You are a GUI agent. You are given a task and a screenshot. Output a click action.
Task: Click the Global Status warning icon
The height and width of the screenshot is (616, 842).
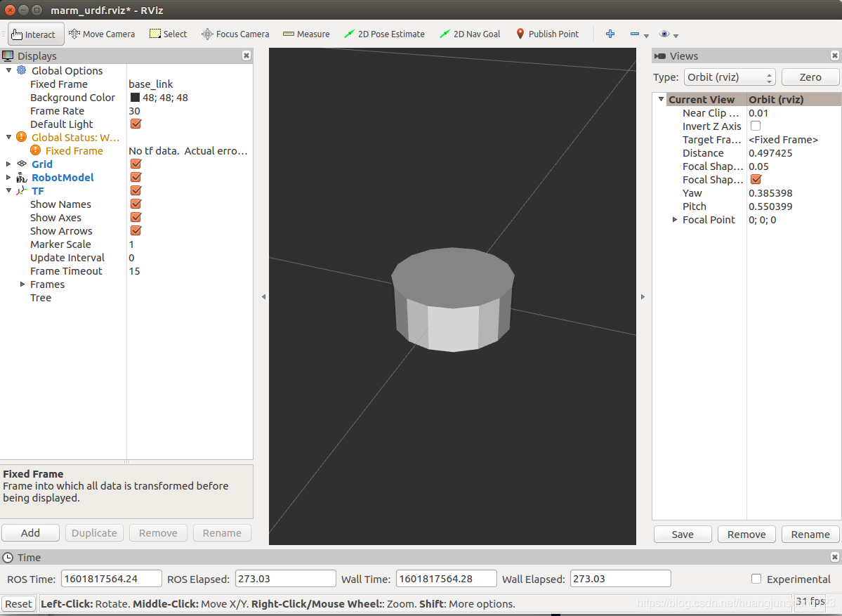[22, 137]
